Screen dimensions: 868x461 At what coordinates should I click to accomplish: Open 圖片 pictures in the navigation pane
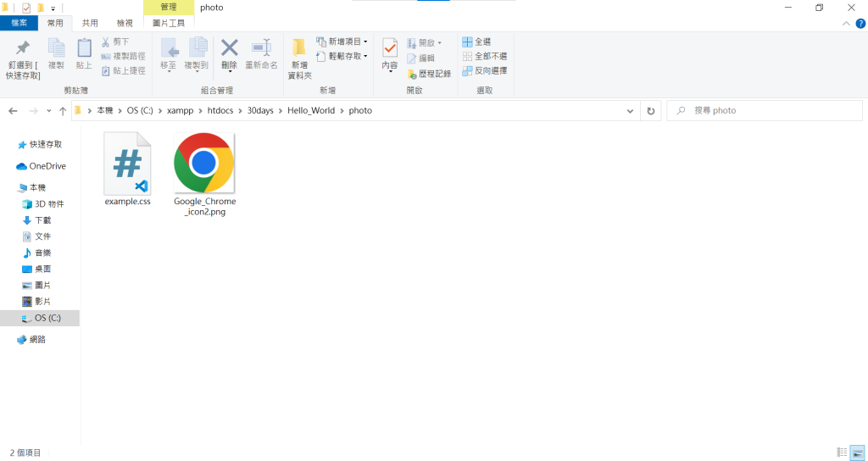tap(36, 285)
